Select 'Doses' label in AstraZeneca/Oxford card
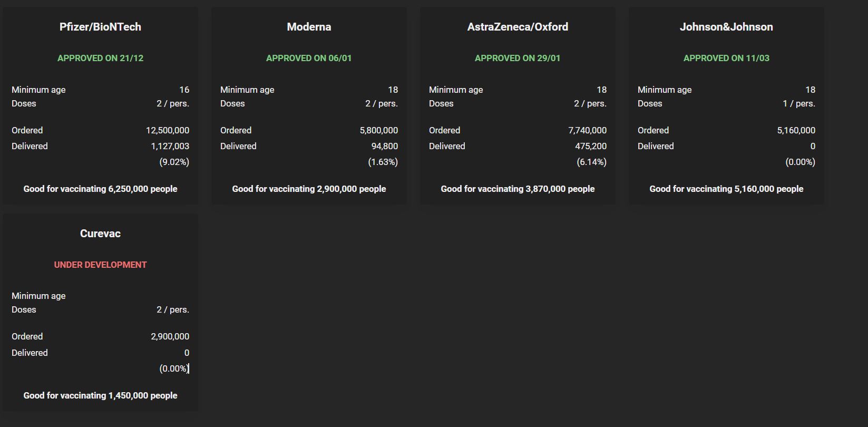The image size is (868, 427). click(441, 103)
